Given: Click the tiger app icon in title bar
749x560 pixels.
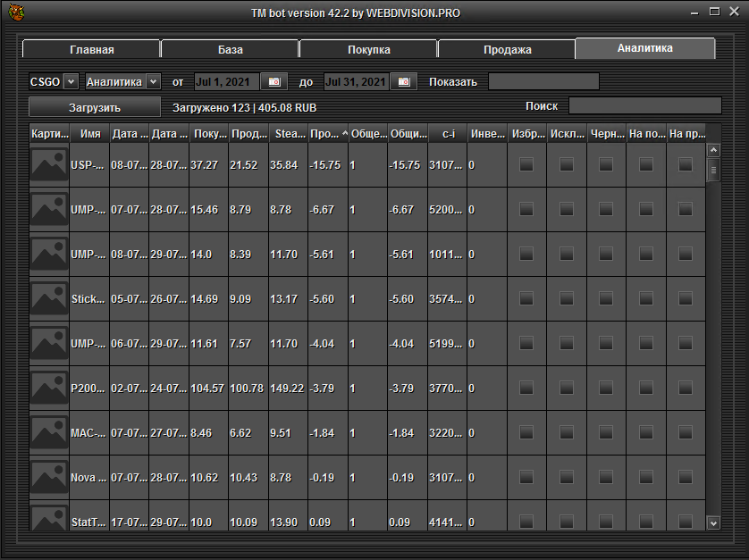Looking at the screenshot, I should [x=15, y=13].
